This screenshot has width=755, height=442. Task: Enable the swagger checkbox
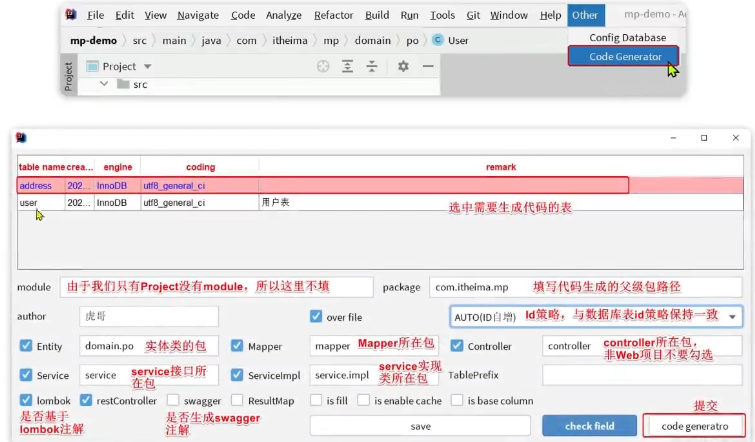(x=174, y=401)
